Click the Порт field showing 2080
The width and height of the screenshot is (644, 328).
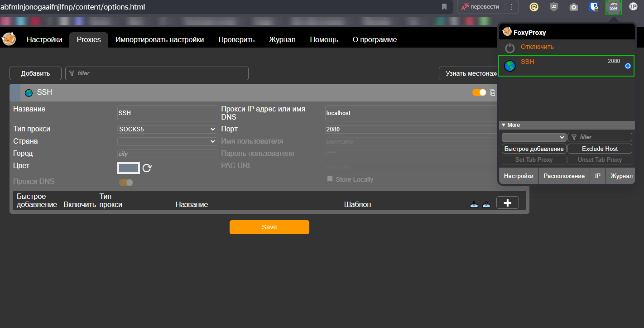pyautogui.click(x=411, y=129)
